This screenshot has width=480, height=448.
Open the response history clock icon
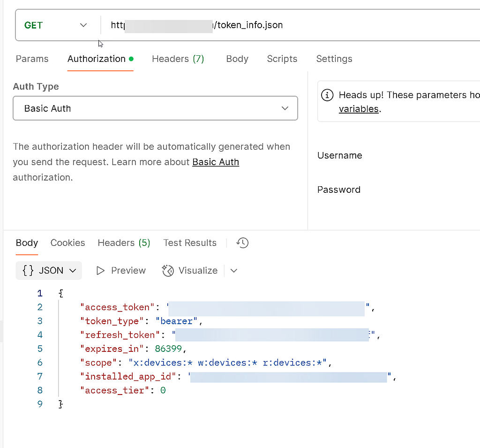[242, 243]
